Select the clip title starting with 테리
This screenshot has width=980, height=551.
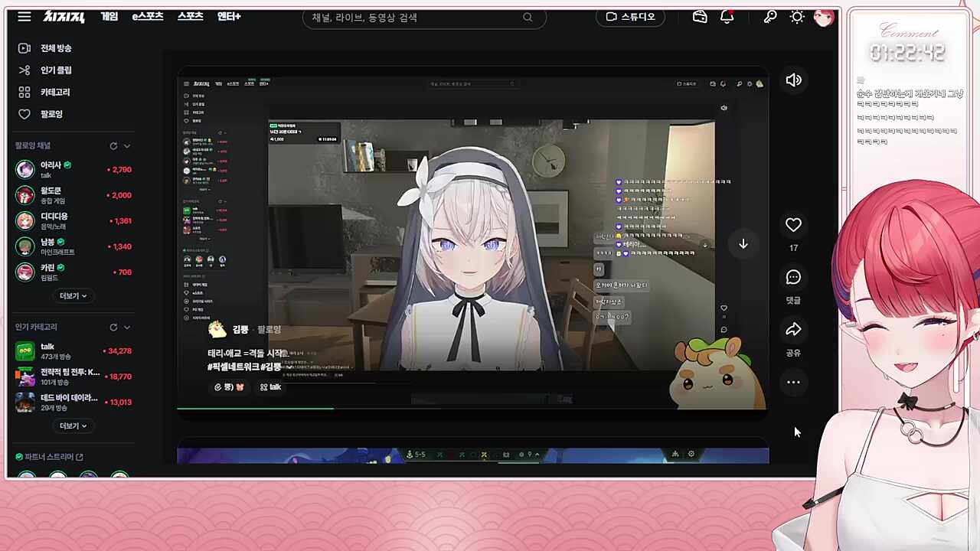(x=249, y=360)
